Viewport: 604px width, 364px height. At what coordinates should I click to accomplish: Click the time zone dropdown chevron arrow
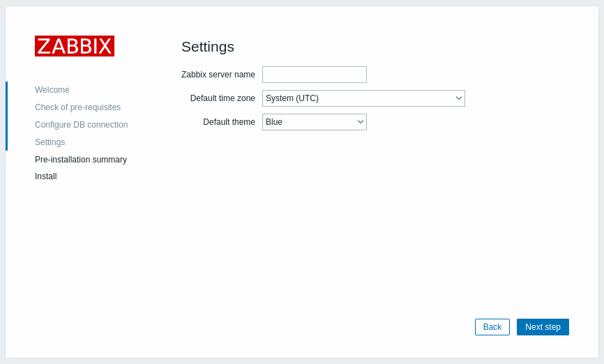(458, 98)
